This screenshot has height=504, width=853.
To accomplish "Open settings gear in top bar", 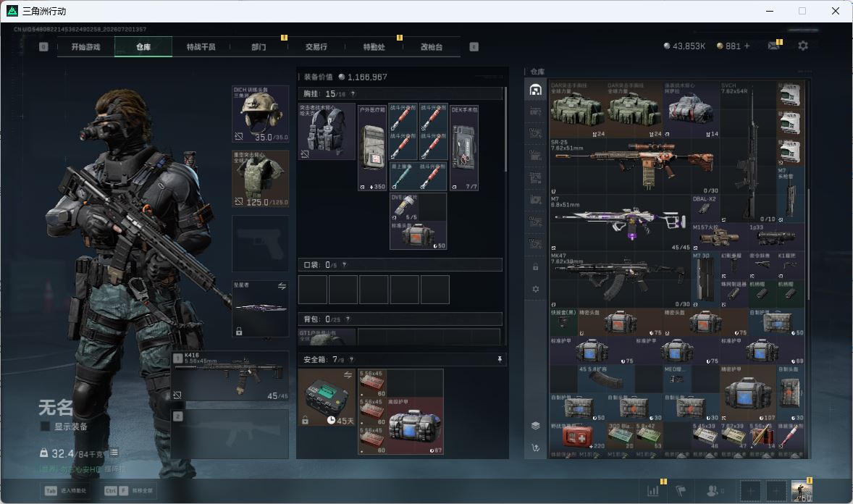I will (803, 46).
